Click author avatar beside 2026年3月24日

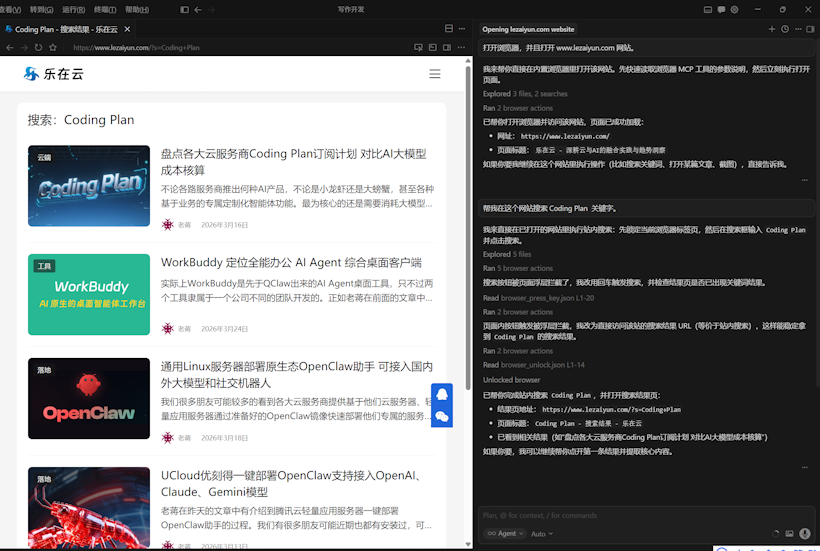click(167, 329)
